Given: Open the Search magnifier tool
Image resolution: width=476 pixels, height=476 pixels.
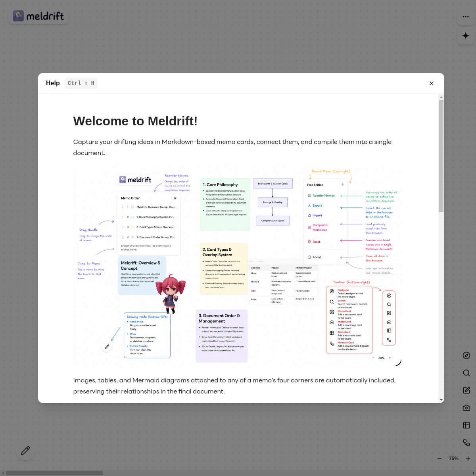Looking at the screenshot, I should click(x=466, y=373).
